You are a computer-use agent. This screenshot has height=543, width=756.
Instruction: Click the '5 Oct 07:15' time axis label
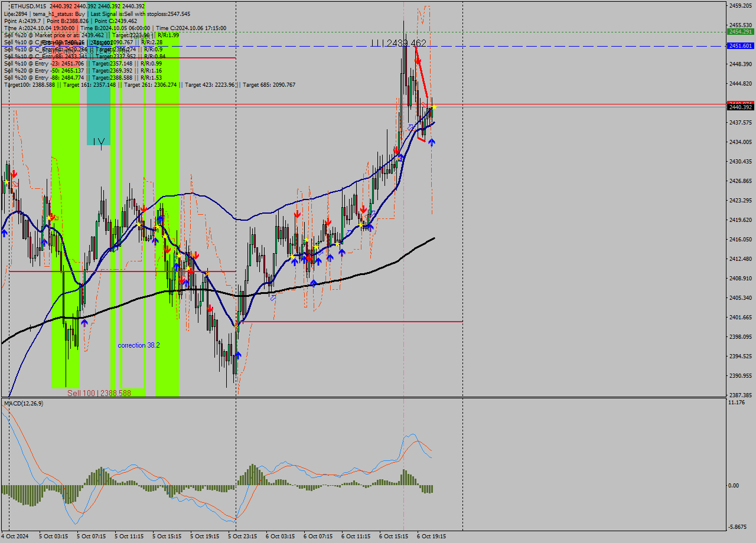click(91, 537)
